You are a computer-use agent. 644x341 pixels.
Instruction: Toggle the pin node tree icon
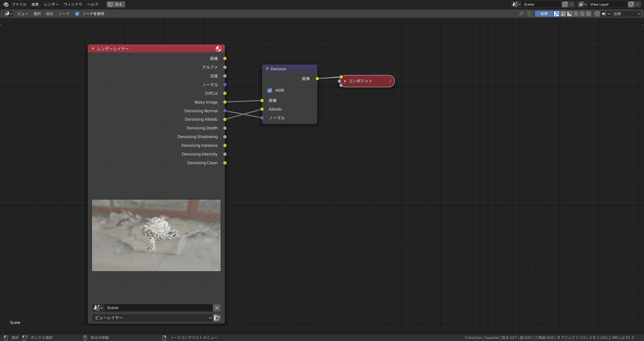pos(521,13)
